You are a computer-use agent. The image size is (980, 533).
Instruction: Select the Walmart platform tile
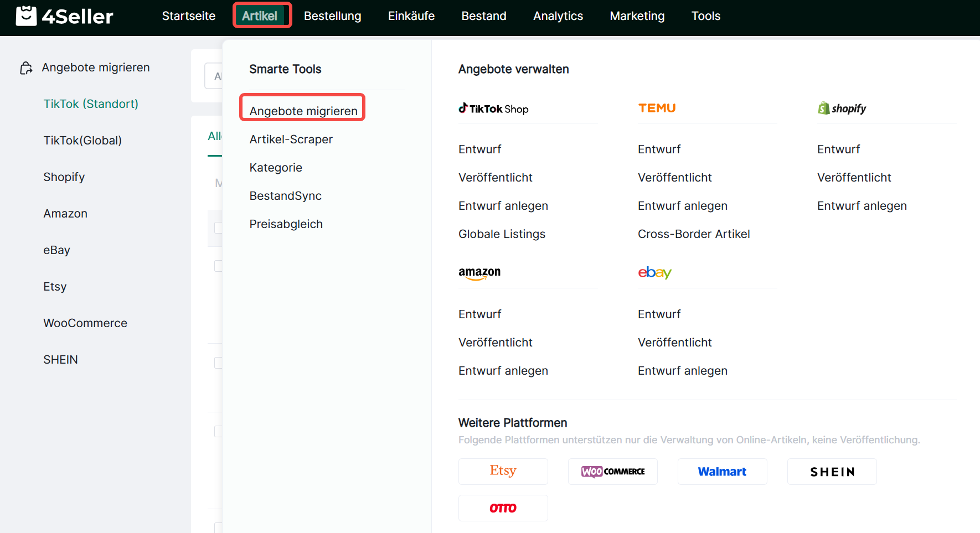(722, 472)
